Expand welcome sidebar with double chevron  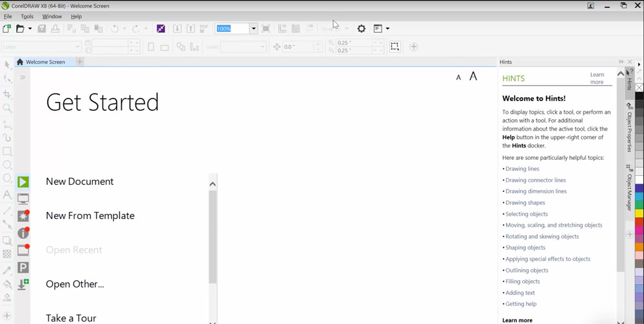pos(23,77)
